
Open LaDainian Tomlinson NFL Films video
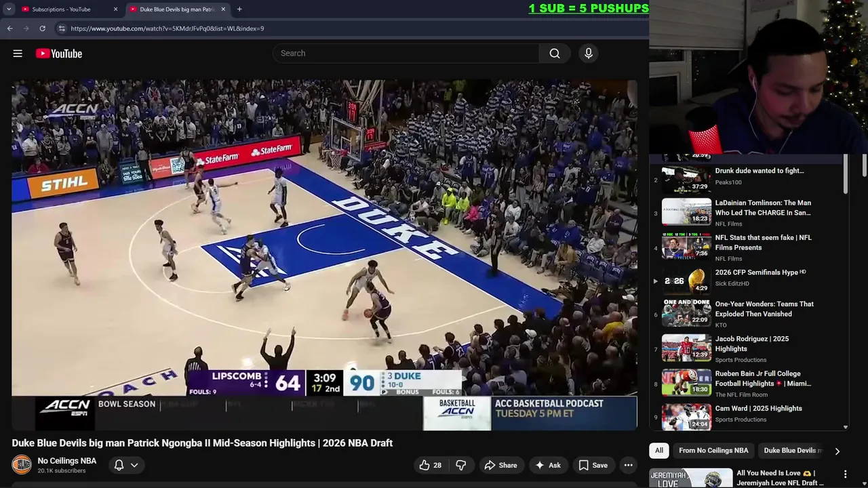(x=763, y=207)
